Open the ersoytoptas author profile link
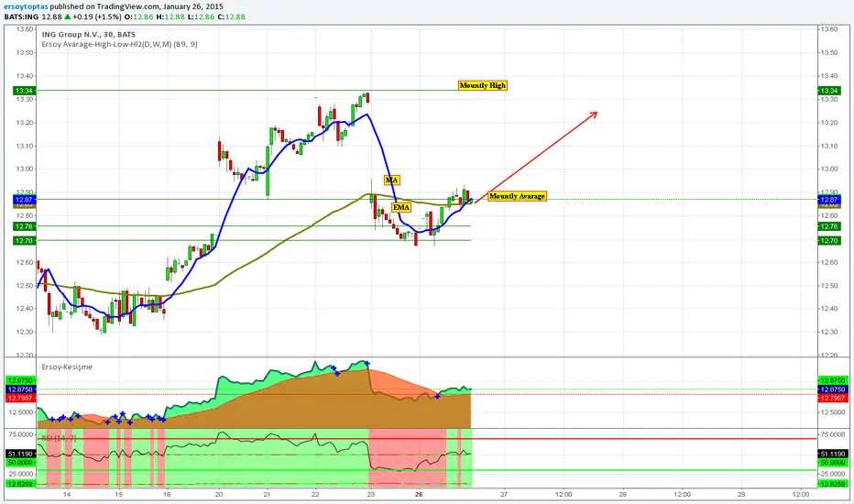This screenshot has width=854, height=504. 26,6
